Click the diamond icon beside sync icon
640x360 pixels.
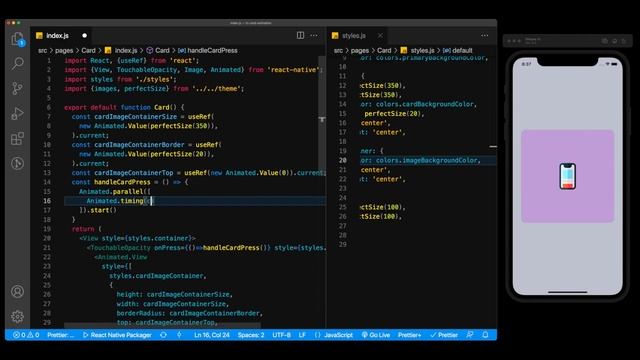179,335
